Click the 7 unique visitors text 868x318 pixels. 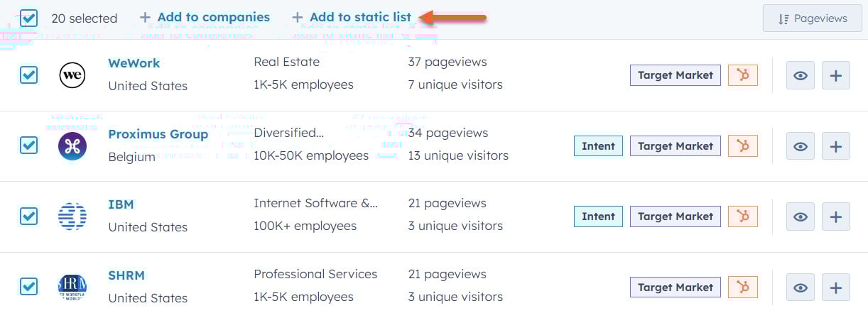coord(455,84)
